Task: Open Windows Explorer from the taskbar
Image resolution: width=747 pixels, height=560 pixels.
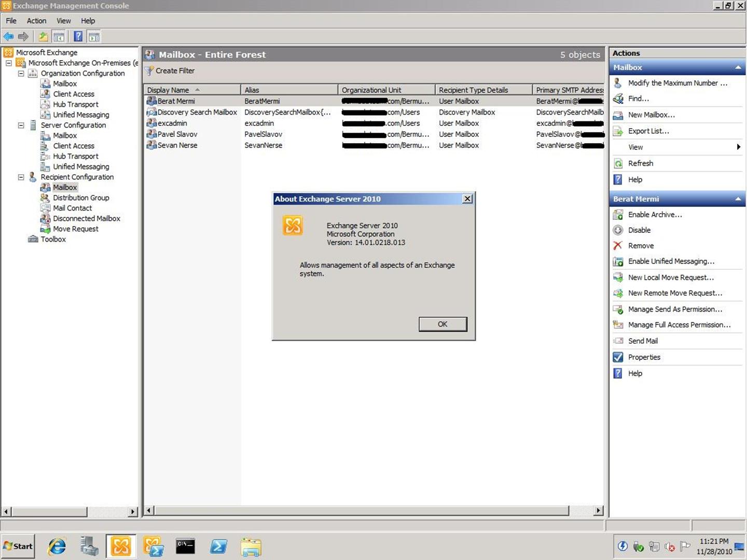Action: pos(251,547)
